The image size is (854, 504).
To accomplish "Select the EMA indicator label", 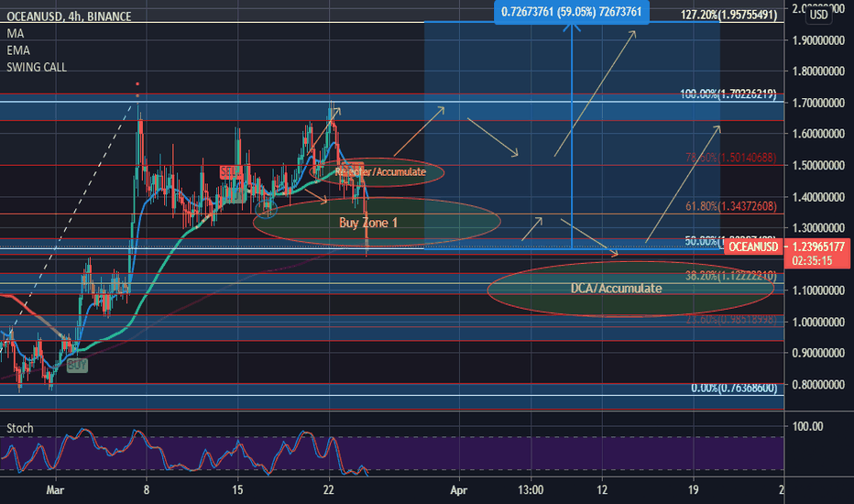I will [18, 50].
